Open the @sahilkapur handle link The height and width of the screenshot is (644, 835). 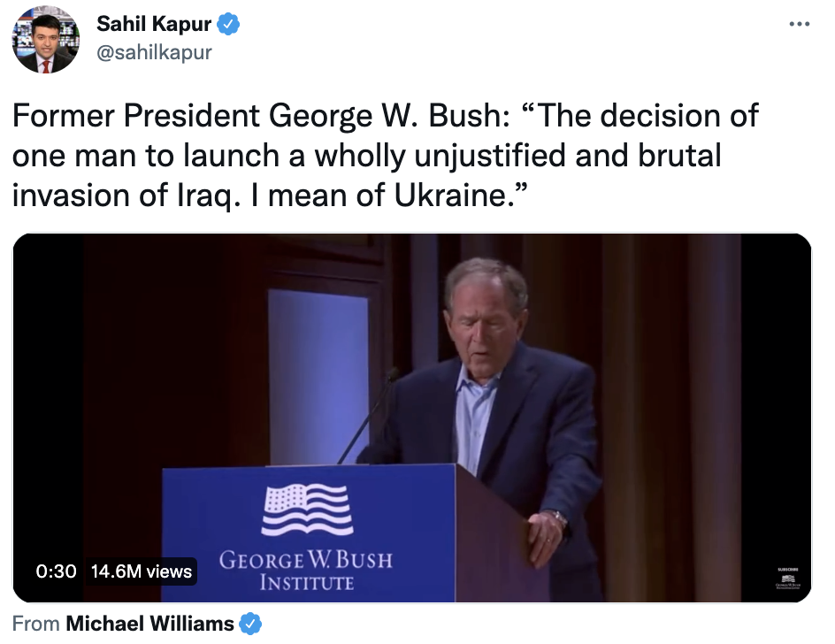[154, 52]
